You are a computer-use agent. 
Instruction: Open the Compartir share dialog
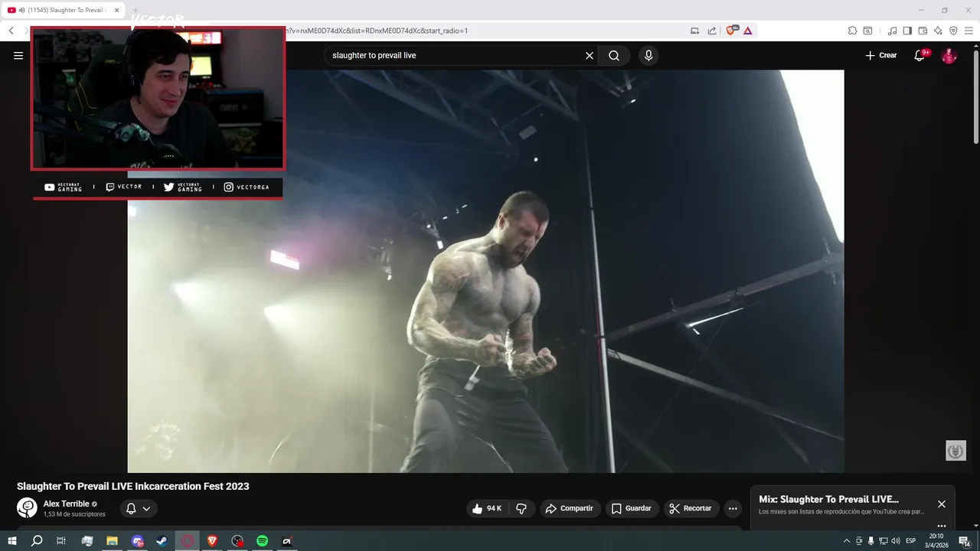click(570, 508)
